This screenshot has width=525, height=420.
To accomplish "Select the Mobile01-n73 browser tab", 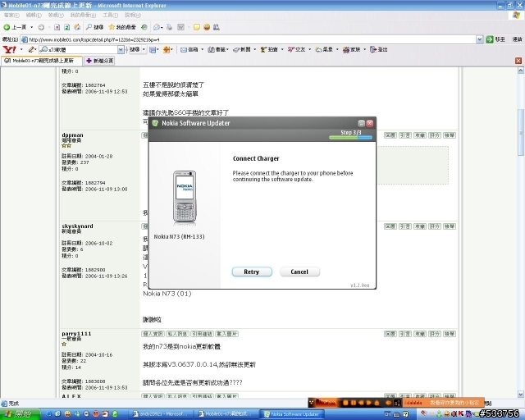I will 42,61.
